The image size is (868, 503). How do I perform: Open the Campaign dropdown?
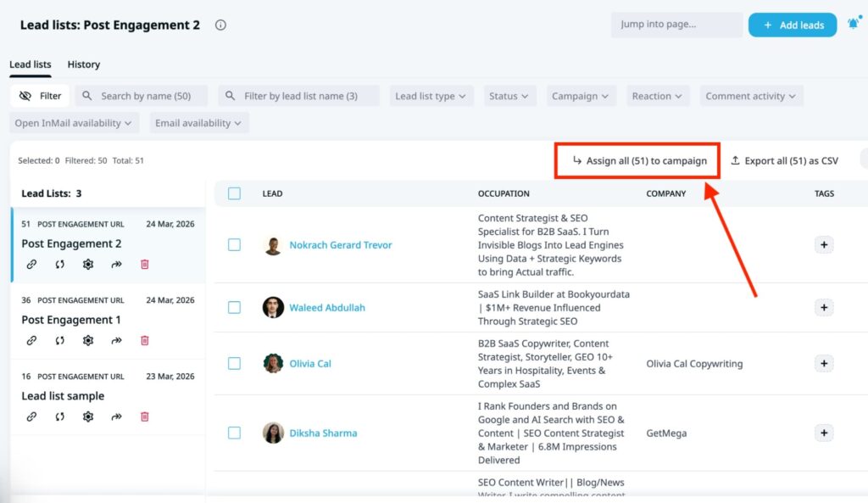[x=580, y=95]
